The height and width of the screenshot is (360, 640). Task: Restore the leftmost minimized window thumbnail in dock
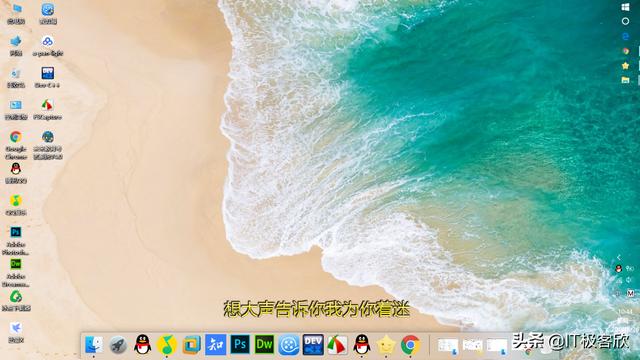pos(448,346)
